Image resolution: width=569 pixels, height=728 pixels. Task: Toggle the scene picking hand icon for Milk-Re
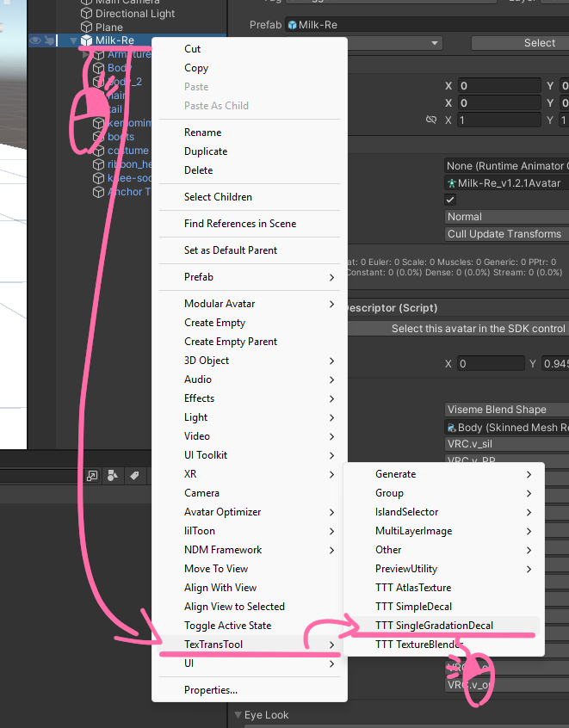(50, 40)
